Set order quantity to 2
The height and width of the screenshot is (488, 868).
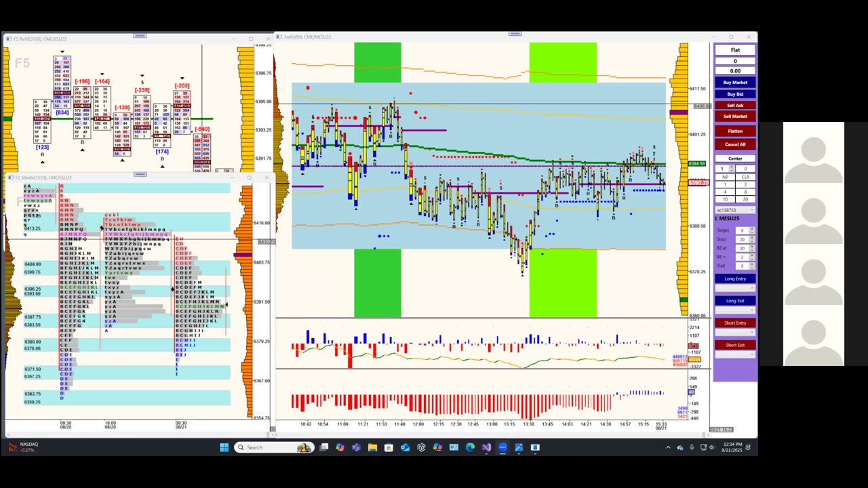[x=745, y=184]
